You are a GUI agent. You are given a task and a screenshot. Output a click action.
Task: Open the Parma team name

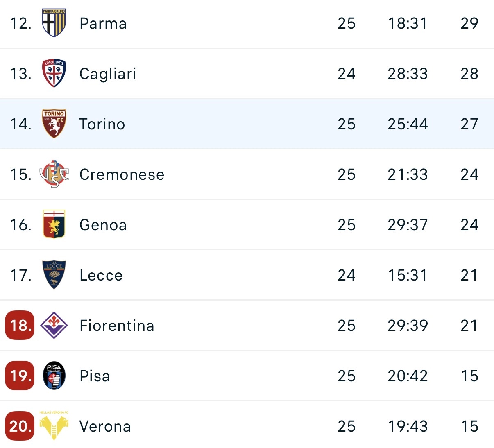[x=103, y=23]
